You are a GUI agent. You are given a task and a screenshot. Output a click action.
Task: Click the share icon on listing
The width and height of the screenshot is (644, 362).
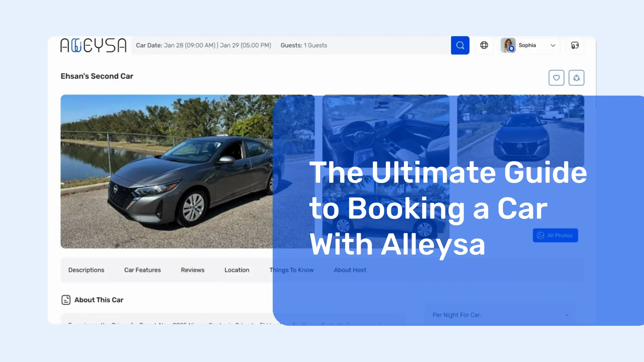tap(576, 78)
